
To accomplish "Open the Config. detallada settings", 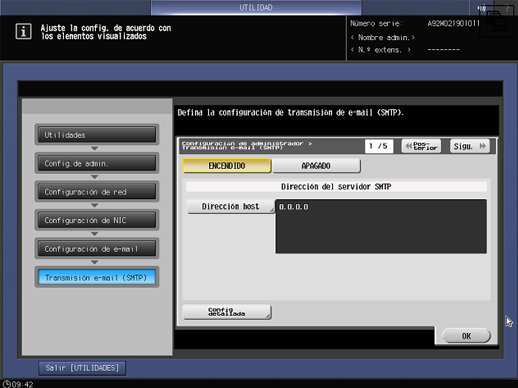I will (227, 312).
